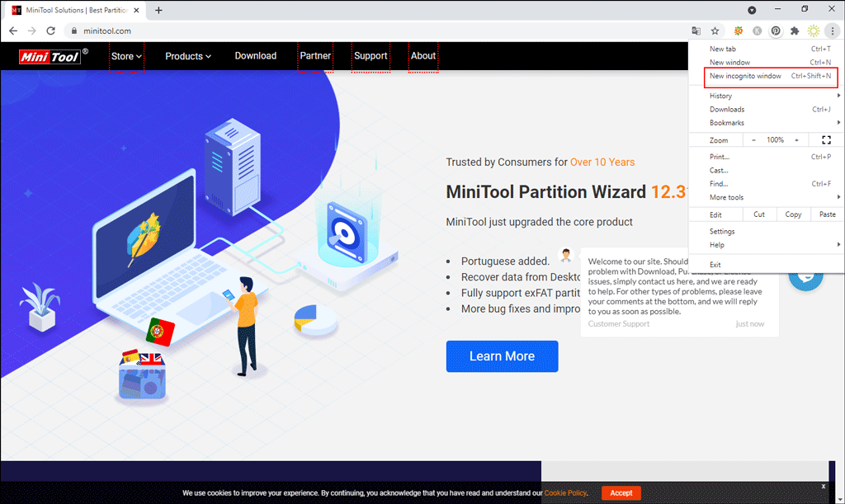Open Settings from the Chrome menu
Image resolution: width=845 pixels, height=504 pixels.
click(767, 231)
